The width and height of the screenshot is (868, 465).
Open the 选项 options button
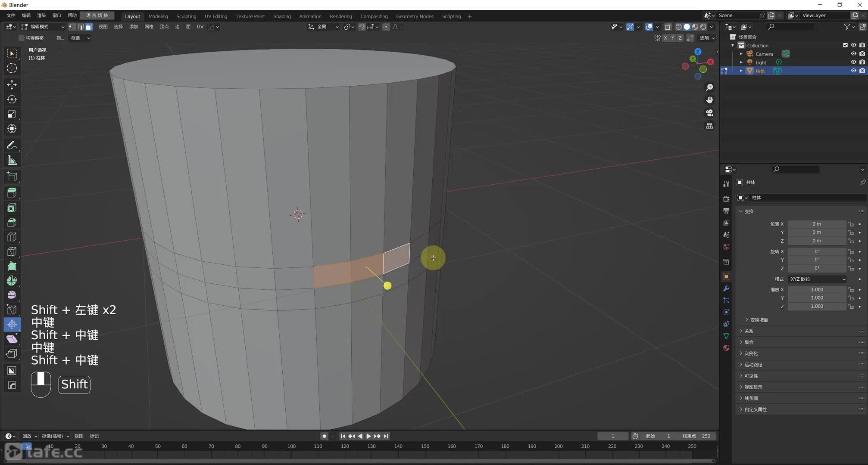[x=707, y=38]
